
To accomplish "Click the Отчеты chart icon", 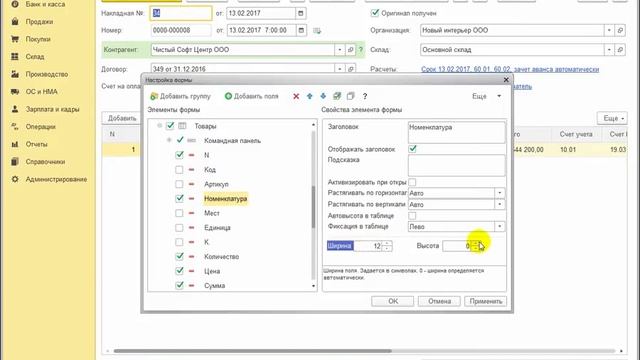I will (15, 144).
